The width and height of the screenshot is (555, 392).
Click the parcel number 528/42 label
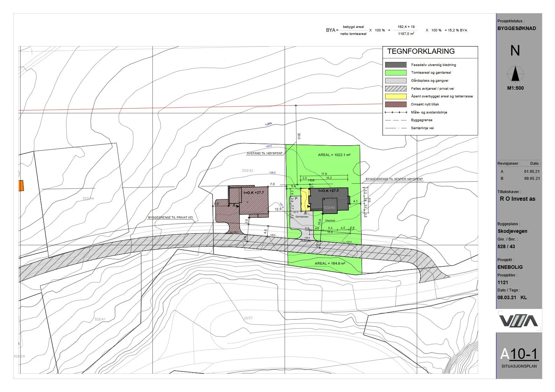tap(247, 171)
